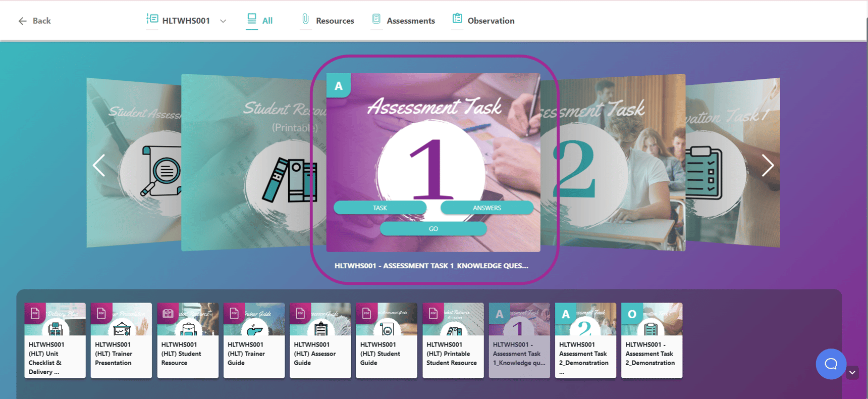868x399 pixels.
Task: Click the HLTWHS001 unit list icon
Action: 152,19
